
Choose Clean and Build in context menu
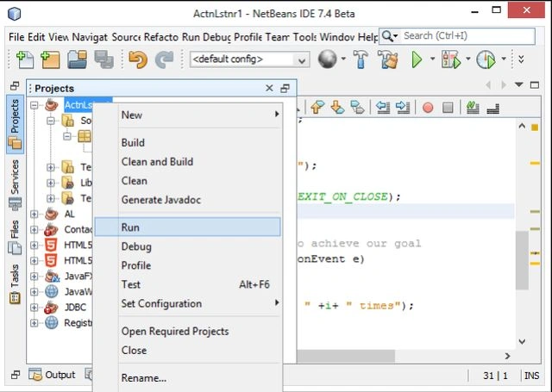tap(188, 162)
